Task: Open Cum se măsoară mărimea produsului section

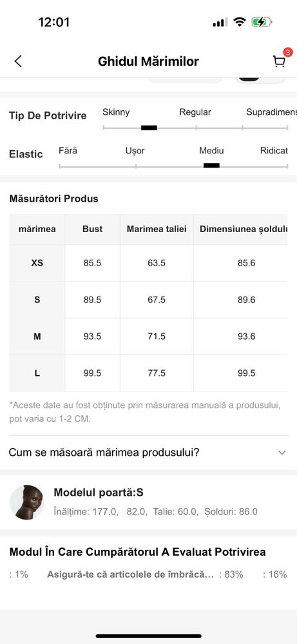Action: [x=148, y=453]
